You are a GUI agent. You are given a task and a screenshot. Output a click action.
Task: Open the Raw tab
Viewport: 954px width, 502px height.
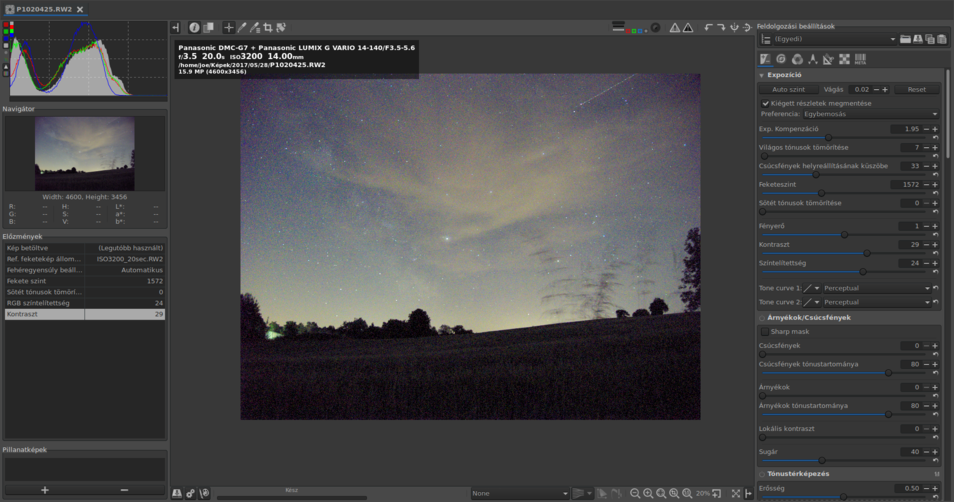(844, 59)
